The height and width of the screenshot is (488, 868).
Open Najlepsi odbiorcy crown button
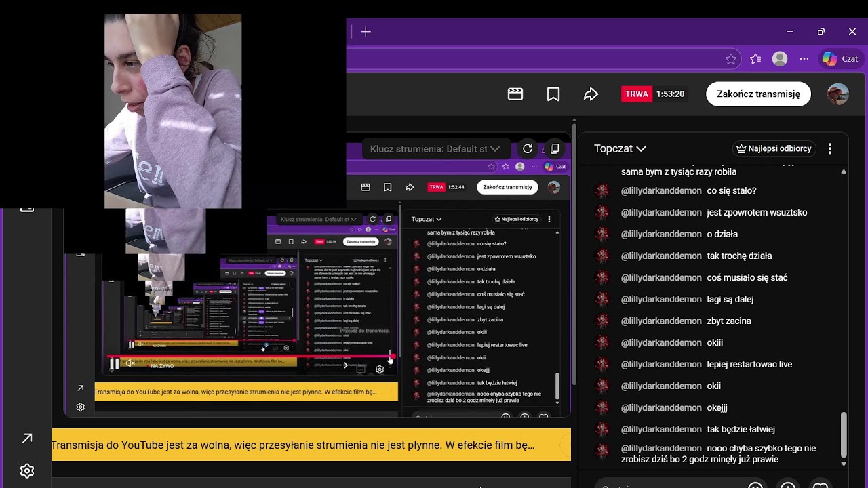pyautogui.click(x=774, y=148)
